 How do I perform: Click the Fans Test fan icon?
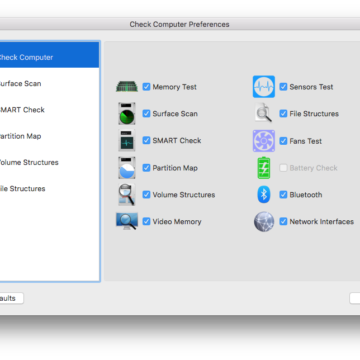[264, 141]
